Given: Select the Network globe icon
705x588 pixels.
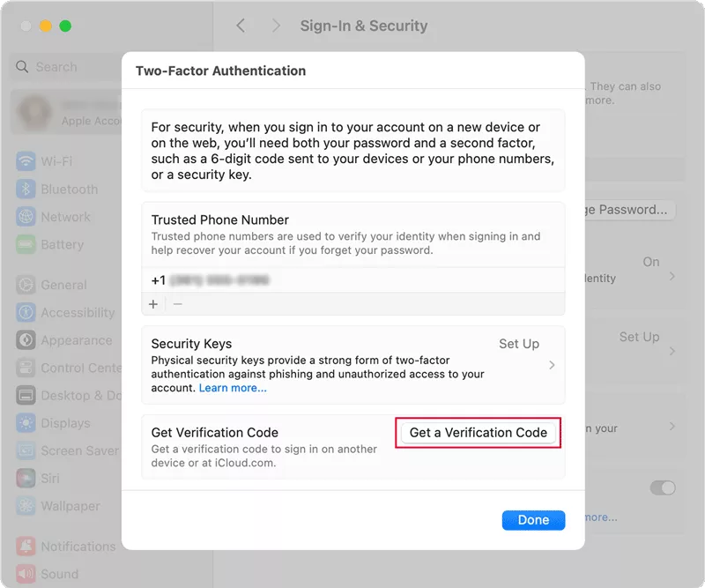Looking at the screenshot, I should [x=26, y=217].
